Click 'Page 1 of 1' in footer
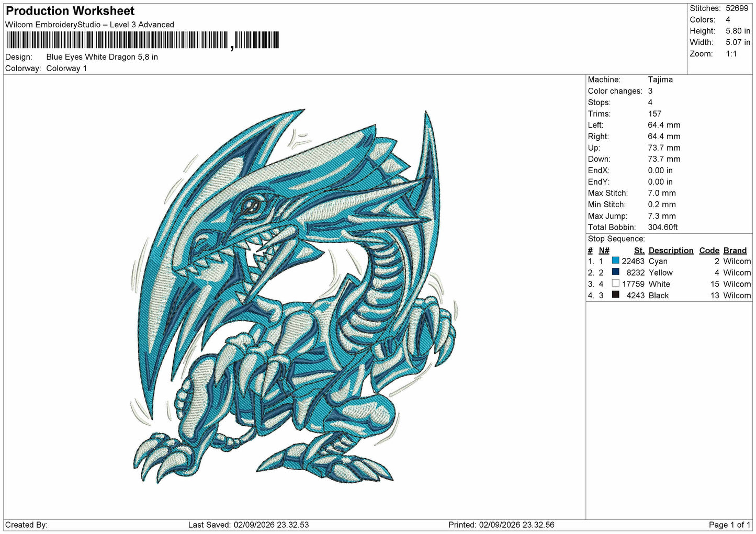Screen dimensions: 756x534 [729, 525]
